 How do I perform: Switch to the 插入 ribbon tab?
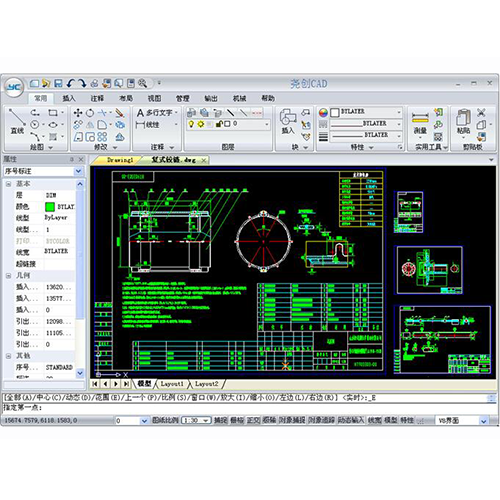pos(69,98)
